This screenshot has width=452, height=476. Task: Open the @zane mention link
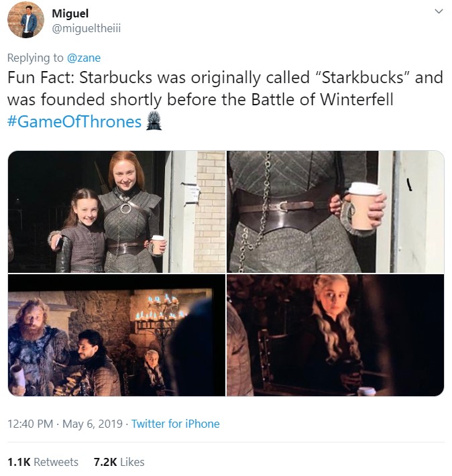84,58
